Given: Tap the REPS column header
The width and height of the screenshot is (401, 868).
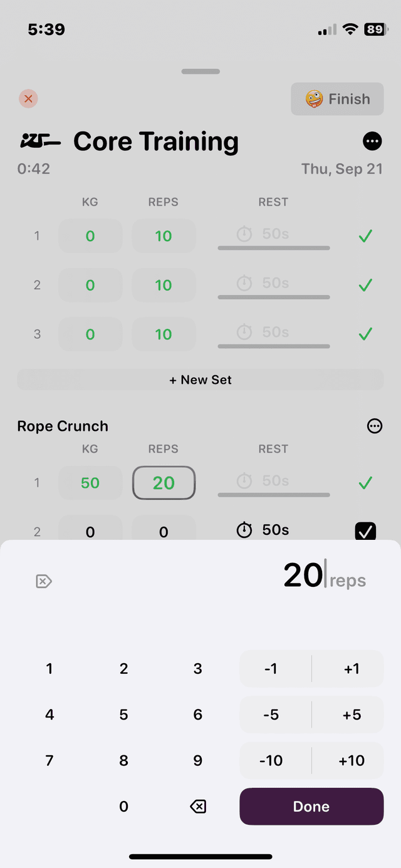Looking at the screenshot, I should (163, 202).
